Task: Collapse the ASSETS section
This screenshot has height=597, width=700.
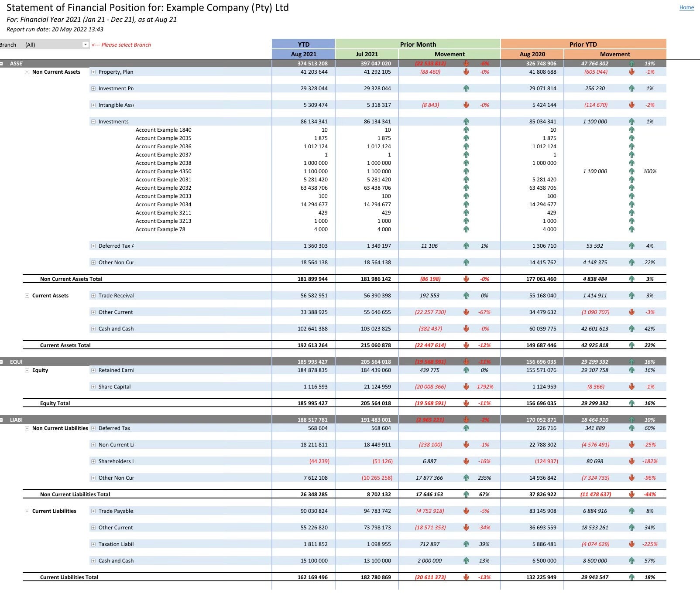Action: click(3, 63)
